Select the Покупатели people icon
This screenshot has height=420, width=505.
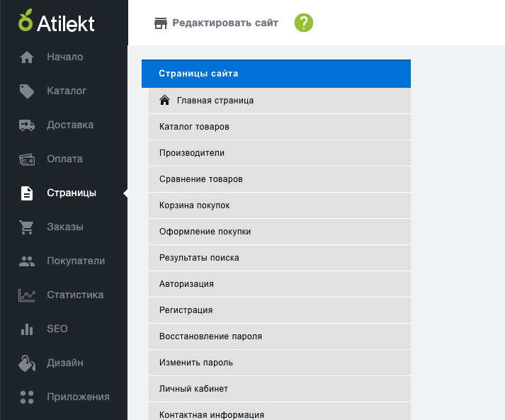27,261
